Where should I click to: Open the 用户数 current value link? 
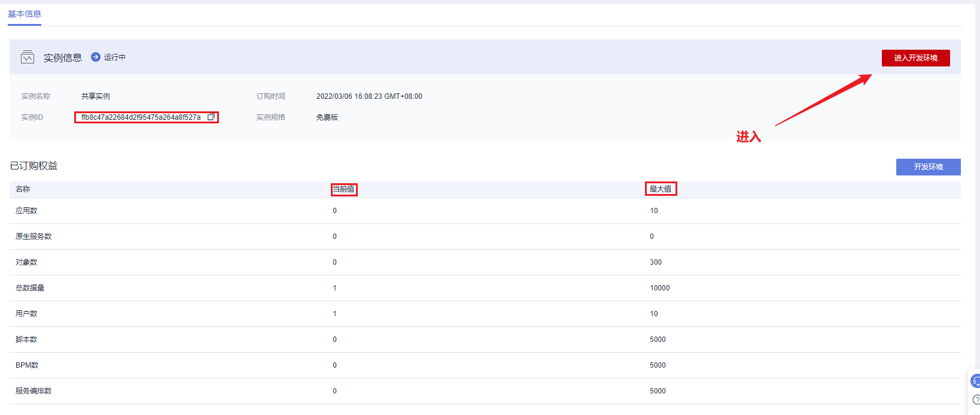pos(334,314)
